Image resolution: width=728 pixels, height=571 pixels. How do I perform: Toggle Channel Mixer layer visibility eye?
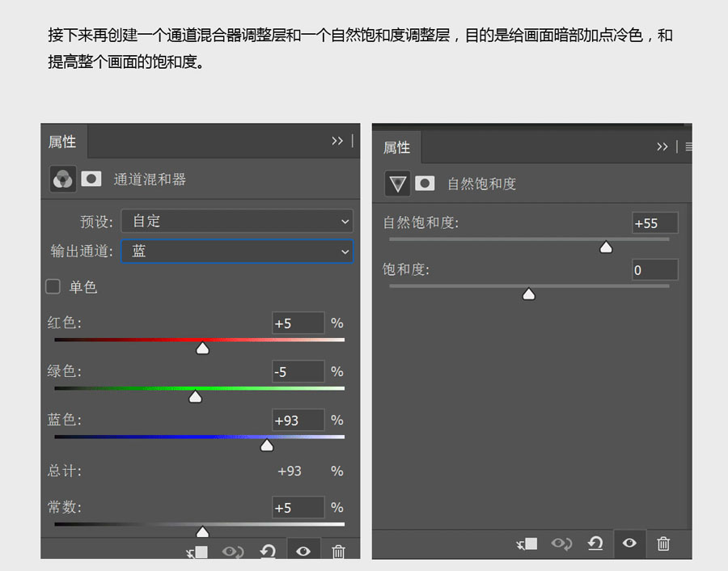(x=303, y=552)
